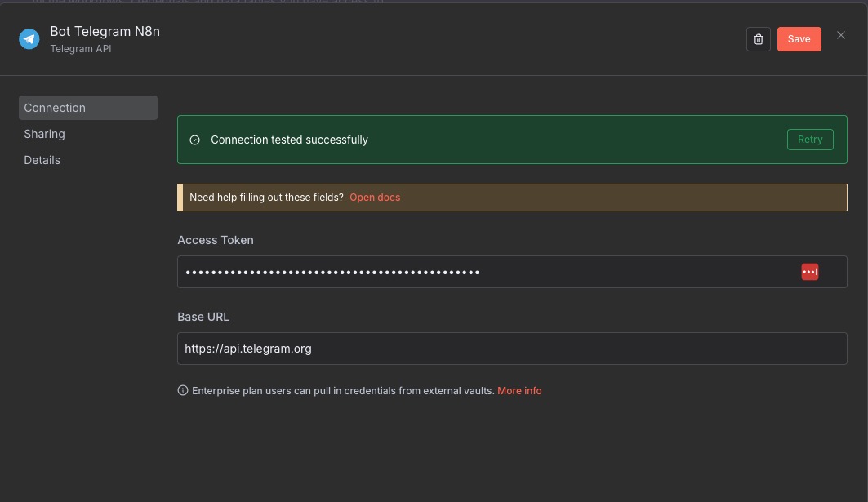Click the Telegram logo icon
Image resolution: width=868 pixels, height=502 pixels.
point(29,39)
